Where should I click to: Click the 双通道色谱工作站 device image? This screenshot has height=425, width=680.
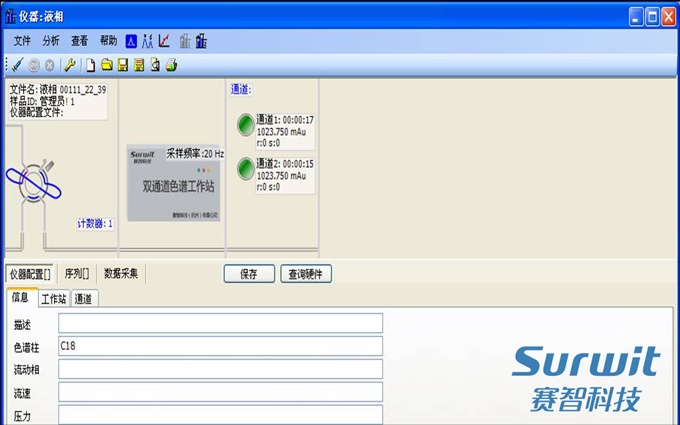click(x=173, y=185)
